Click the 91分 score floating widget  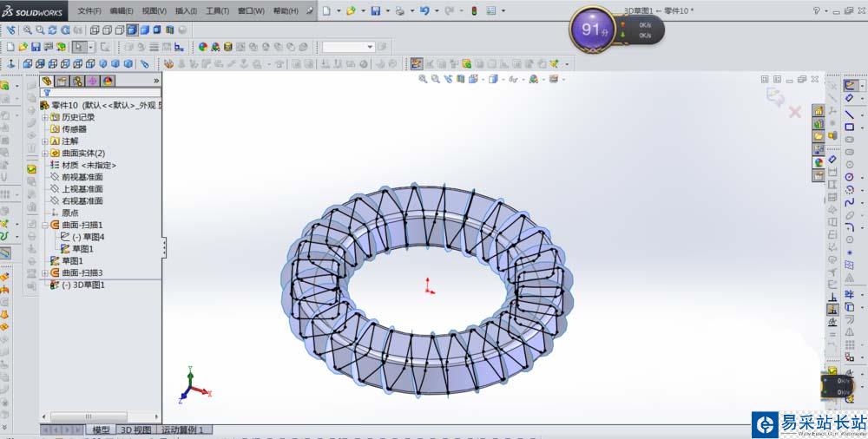click(593, 29)
